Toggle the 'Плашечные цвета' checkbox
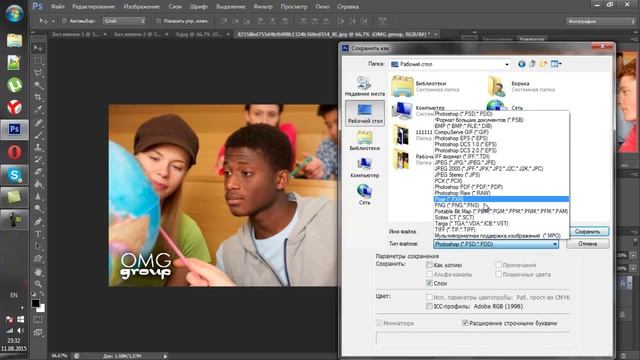Viewport: 640px width, 360px height. click(x=498, y=274)
